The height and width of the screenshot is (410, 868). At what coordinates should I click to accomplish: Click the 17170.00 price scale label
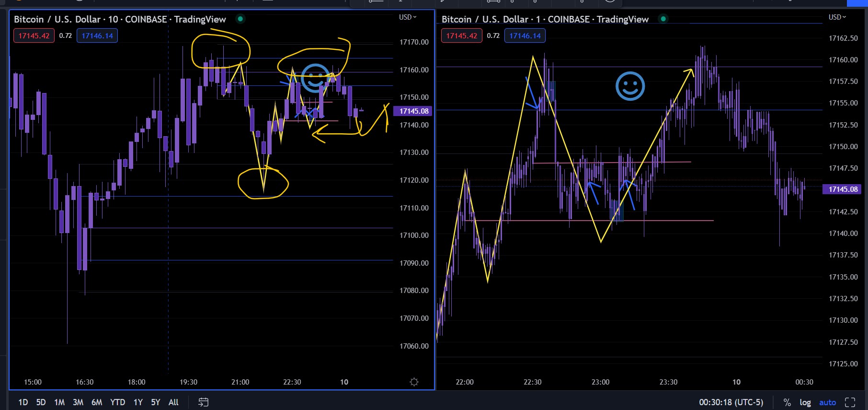click(414, 42)
